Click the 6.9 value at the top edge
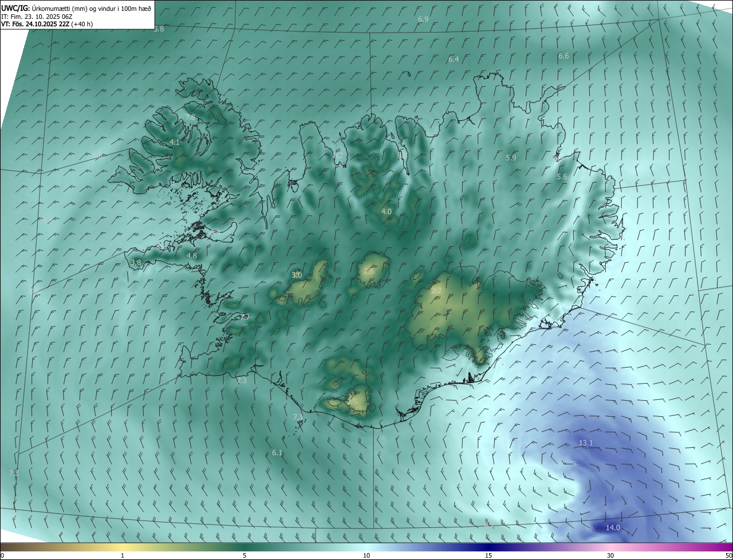 click(x=423, y=19)
